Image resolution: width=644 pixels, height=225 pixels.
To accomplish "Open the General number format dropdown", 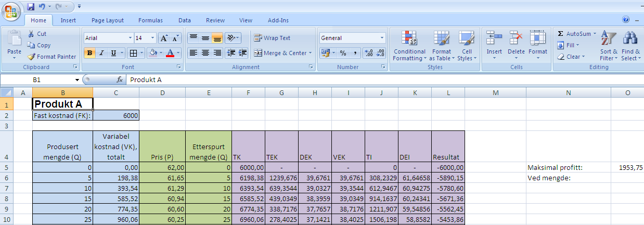I will tap(382, 38).
